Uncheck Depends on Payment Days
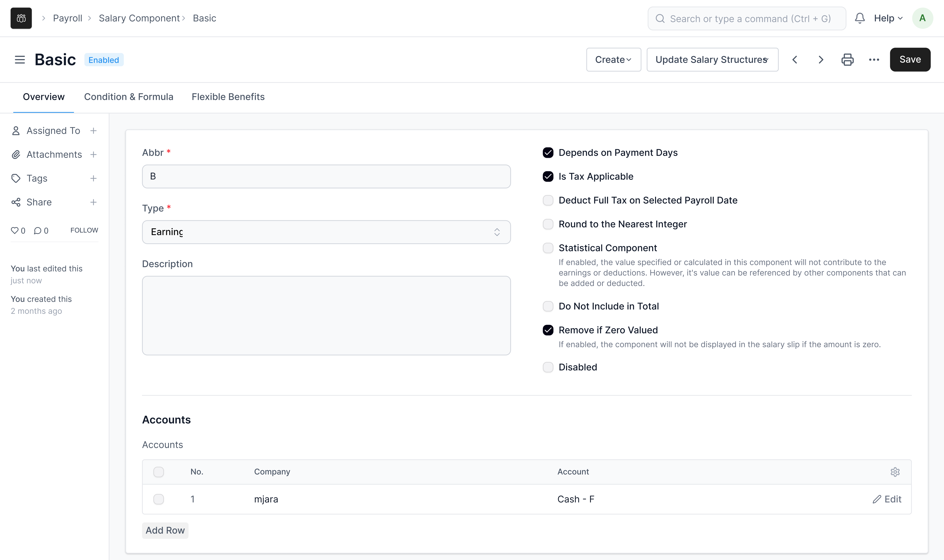The width and height of the screenshot is (944, 560). tap(548, 152)
